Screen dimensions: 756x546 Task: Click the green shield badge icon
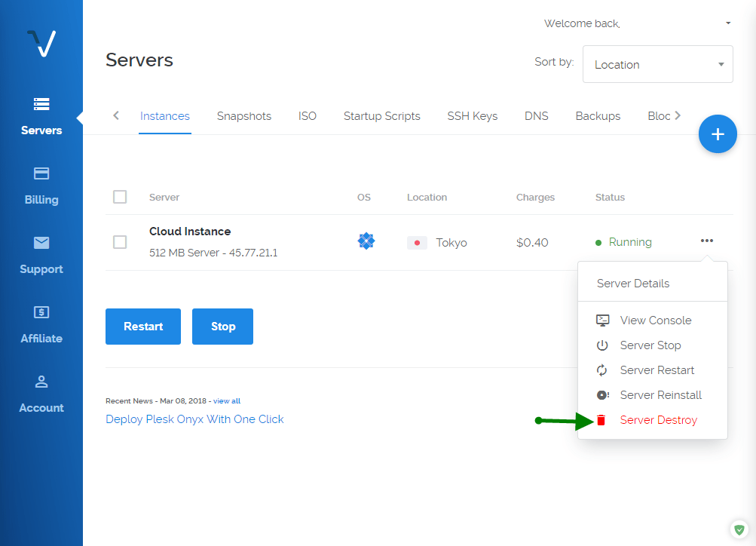point(739,530)
